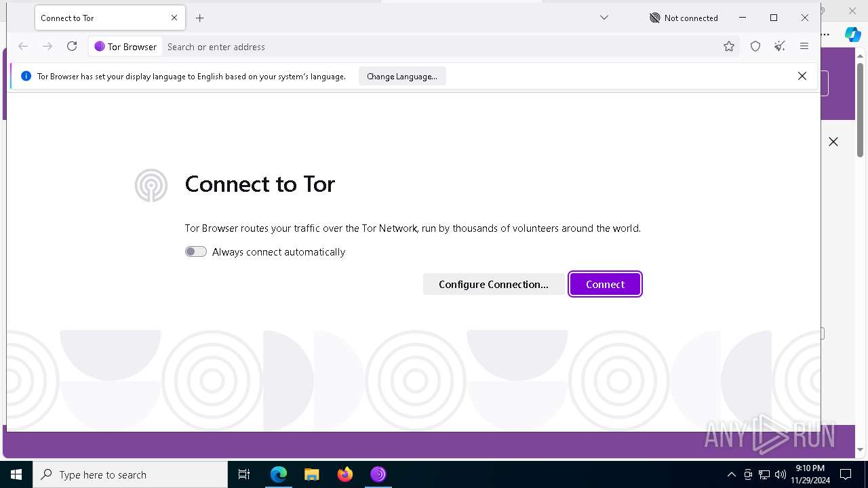Click the taskbar search box
This screenshot has height=488, width=868.
pyautogui.click(x=130, y=474)
